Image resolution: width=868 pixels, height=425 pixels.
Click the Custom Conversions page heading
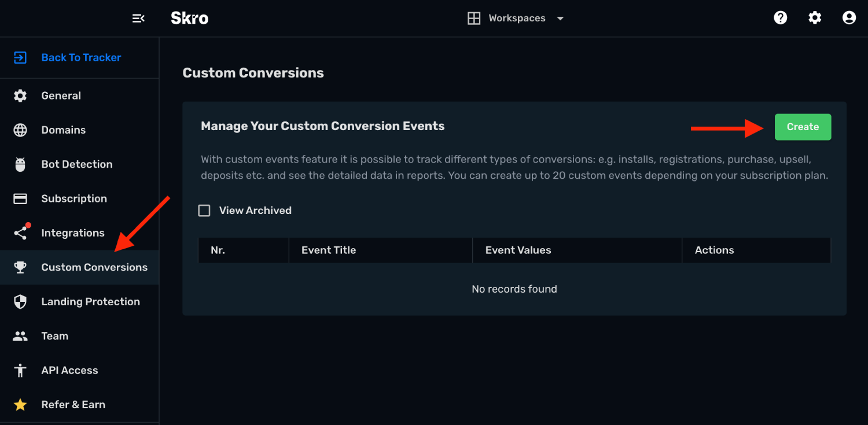tap(253, 73)
